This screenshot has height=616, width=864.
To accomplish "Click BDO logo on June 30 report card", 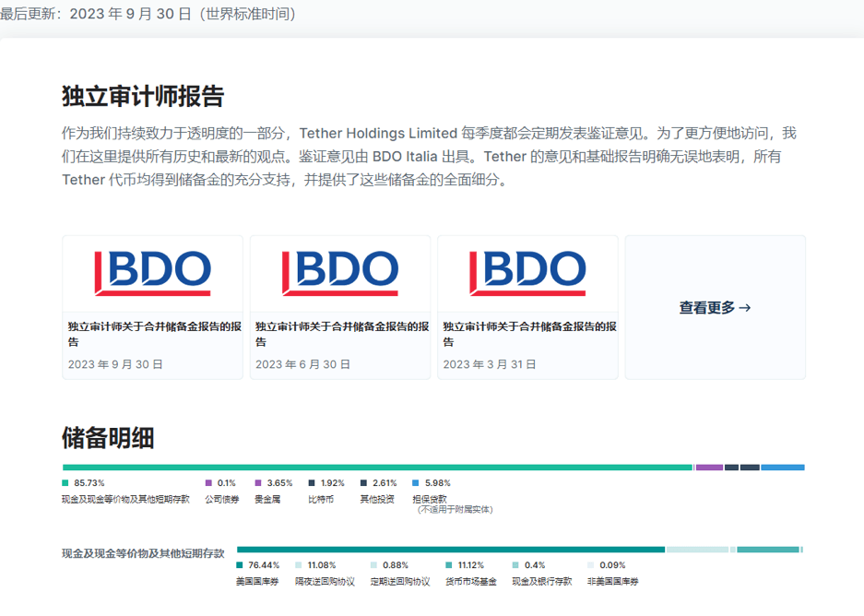I will 340,273.
